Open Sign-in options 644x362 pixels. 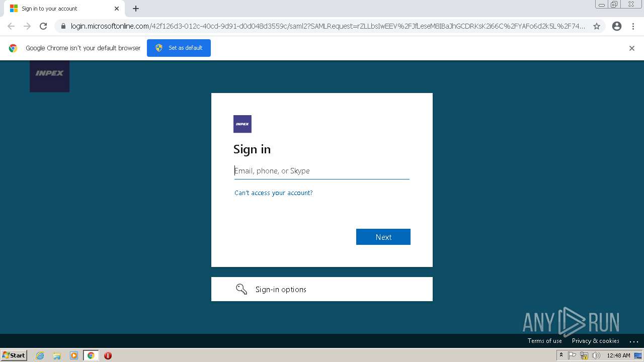(322, 289)
